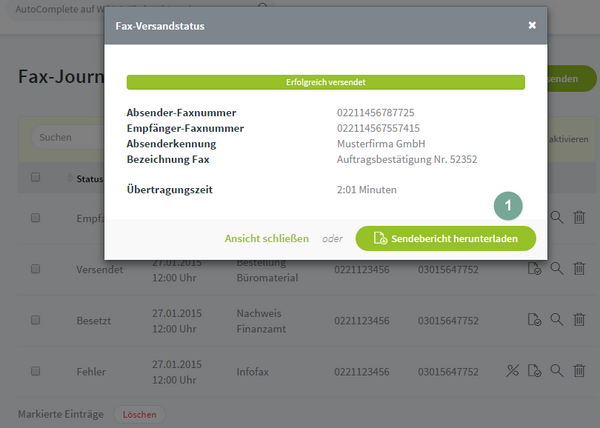Click trash icon in Versendet row
Screen dimensions: 600x428
(579, 269)
